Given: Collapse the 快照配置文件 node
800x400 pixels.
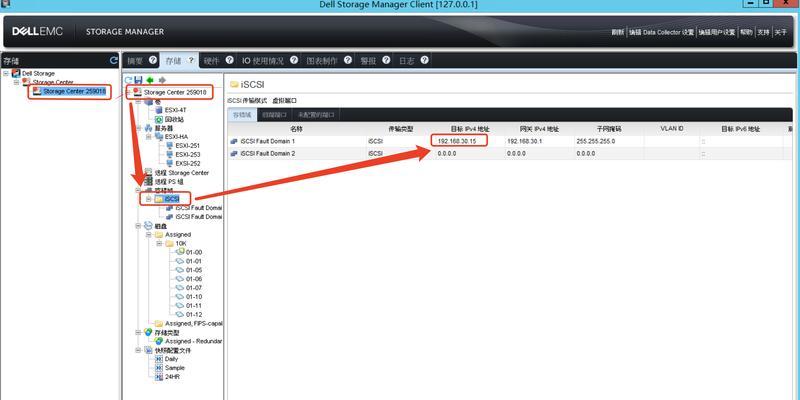Looking at the screenshot, I should [138, 350].
